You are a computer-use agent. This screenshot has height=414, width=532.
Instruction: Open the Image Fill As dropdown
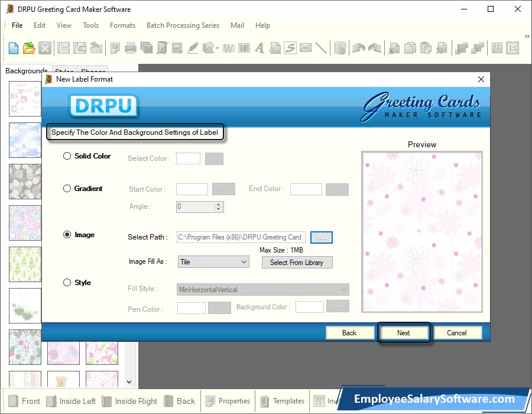tap(213, 262)
